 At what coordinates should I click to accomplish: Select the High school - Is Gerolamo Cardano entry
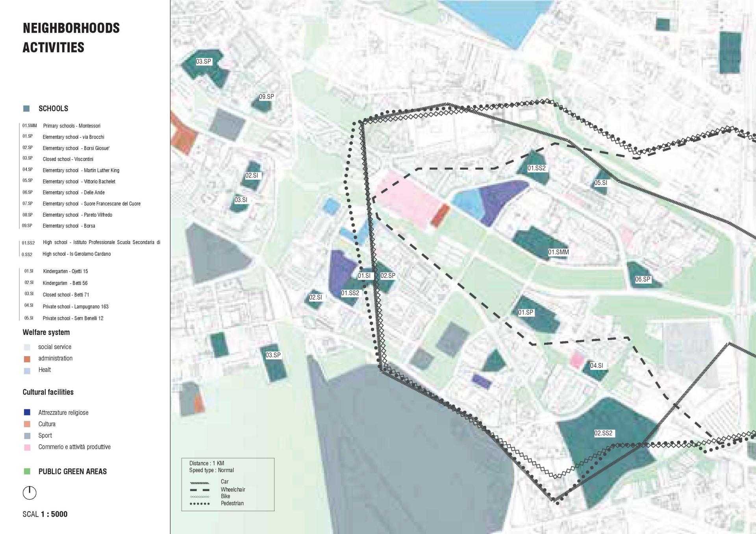pos(76,254)
